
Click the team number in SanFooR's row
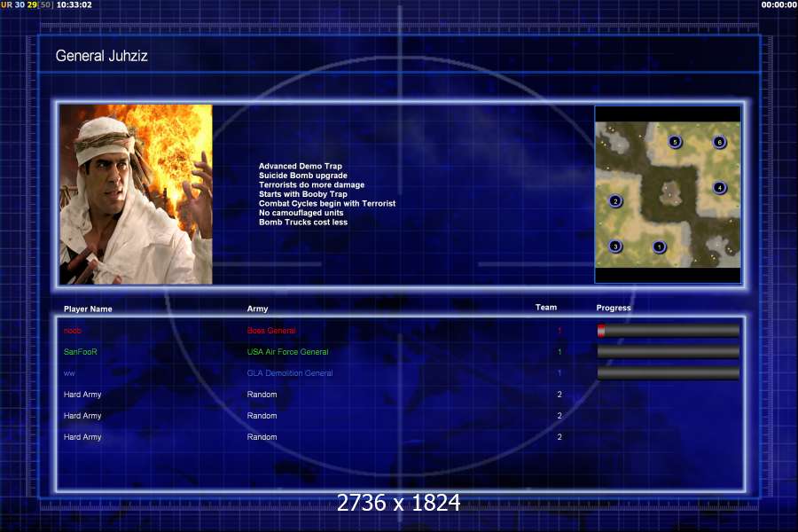pos(559,352)
